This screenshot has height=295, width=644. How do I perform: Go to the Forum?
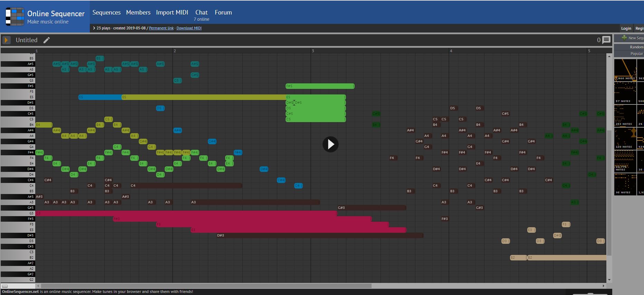pos(223,12)
